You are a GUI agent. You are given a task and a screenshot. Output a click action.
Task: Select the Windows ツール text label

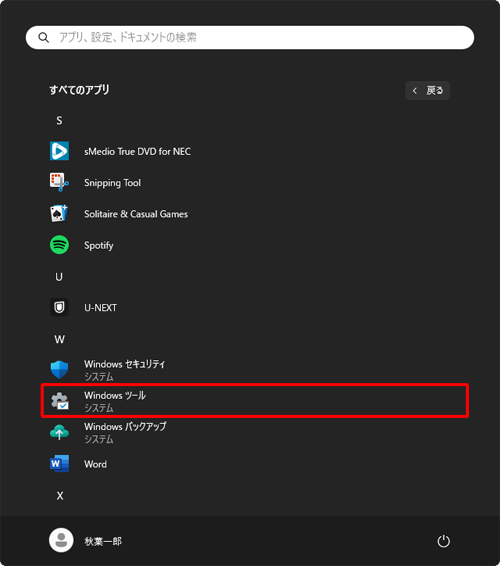(x=115, y=395)
